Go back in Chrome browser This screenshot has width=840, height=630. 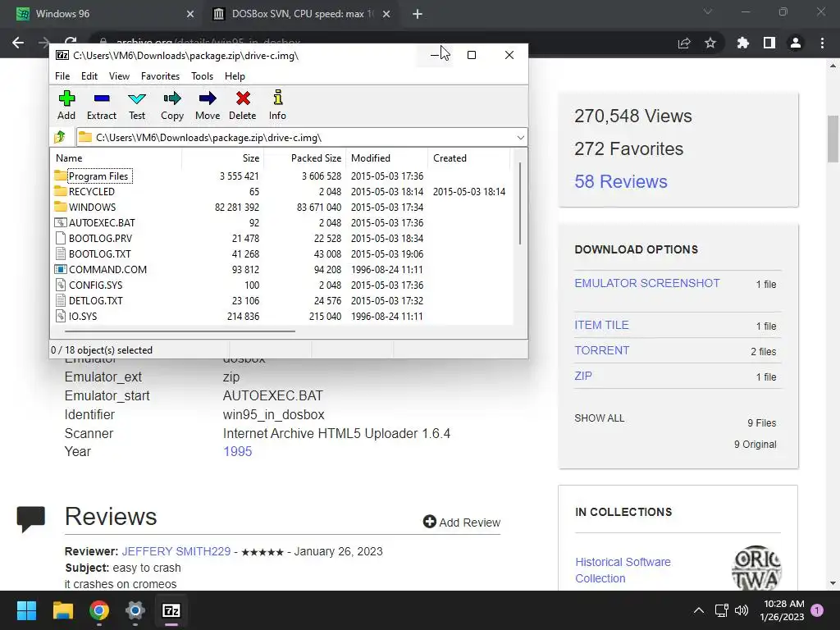(18, 43)
